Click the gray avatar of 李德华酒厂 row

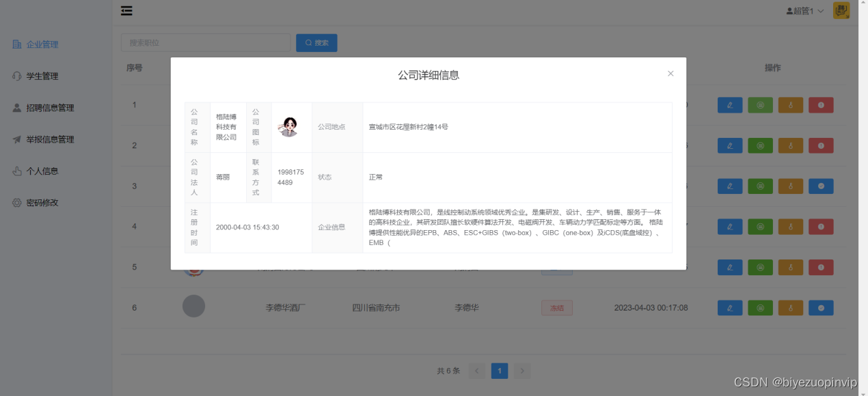point(193,306)
